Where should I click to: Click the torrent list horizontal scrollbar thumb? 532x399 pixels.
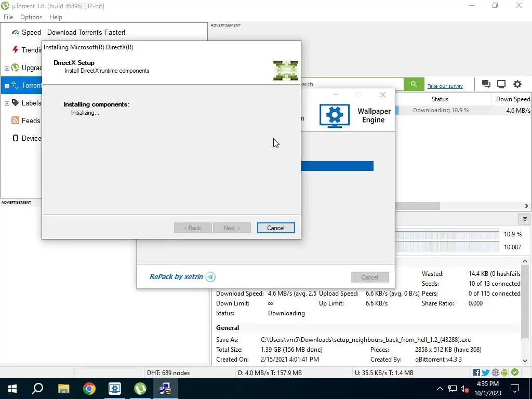pos(417,206)
